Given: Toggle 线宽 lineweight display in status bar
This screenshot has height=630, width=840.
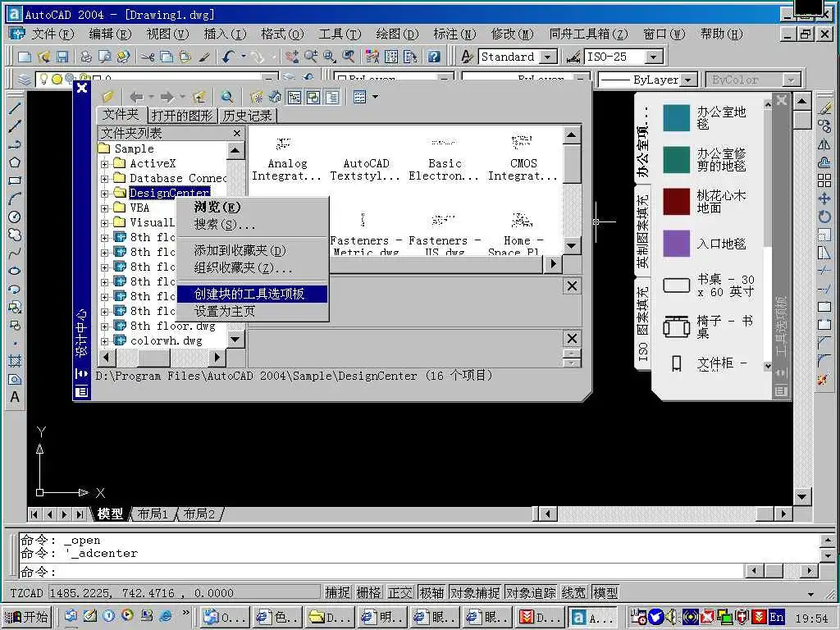Looking at the screenshot, I should [574, 592].
